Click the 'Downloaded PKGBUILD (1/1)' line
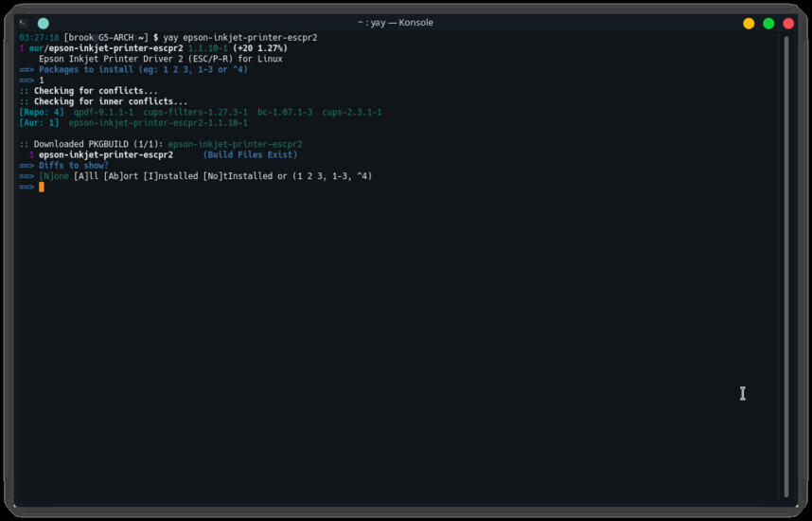 pos(161,144)
